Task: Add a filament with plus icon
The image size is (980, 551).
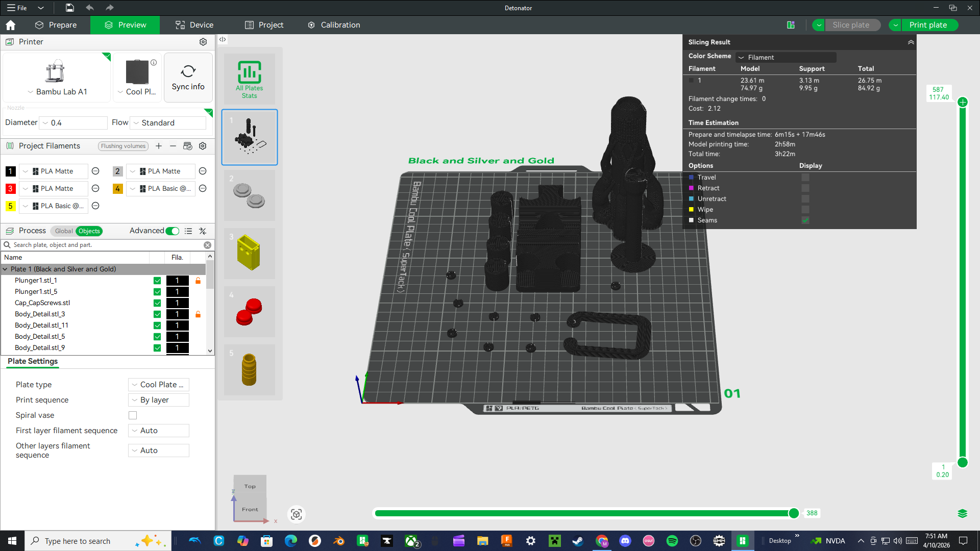Action: click(x=159, y=146)
